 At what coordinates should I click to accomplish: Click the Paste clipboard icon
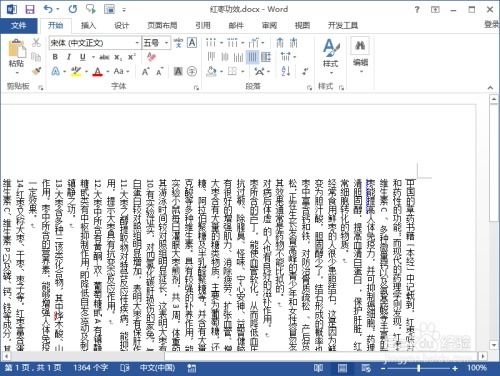click(x=17, y=49)
